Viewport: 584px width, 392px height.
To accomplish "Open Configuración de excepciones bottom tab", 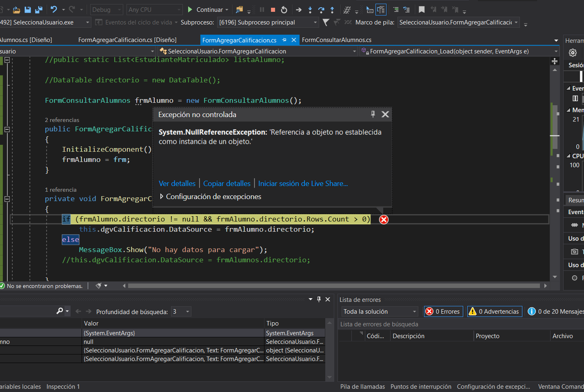I will coord(493,386).
